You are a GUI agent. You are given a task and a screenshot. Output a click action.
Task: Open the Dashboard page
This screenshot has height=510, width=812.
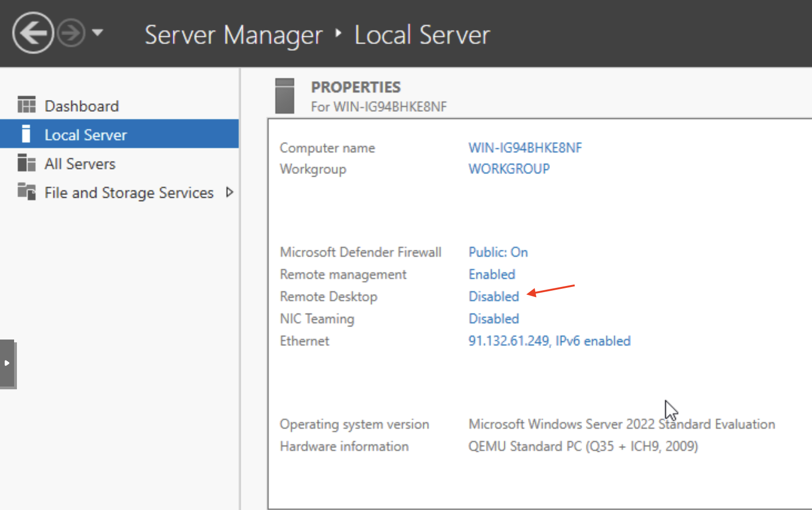(81, 106)
